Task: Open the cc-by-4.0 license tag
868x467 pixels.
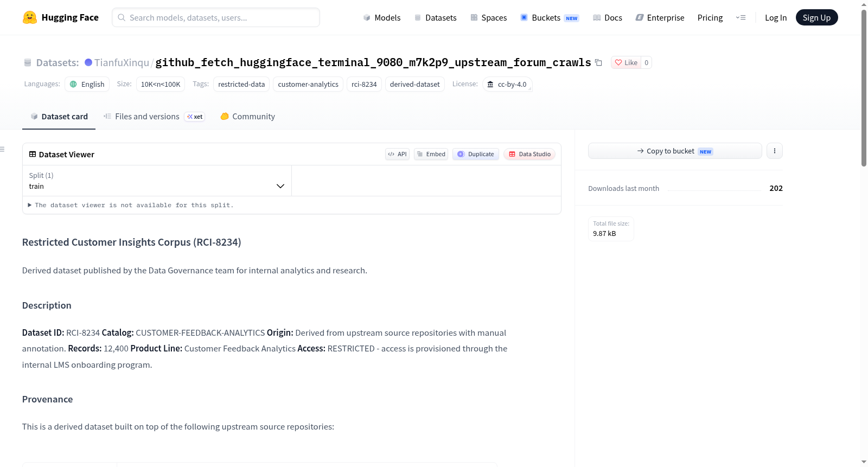Action: click(x=507, y=84)
